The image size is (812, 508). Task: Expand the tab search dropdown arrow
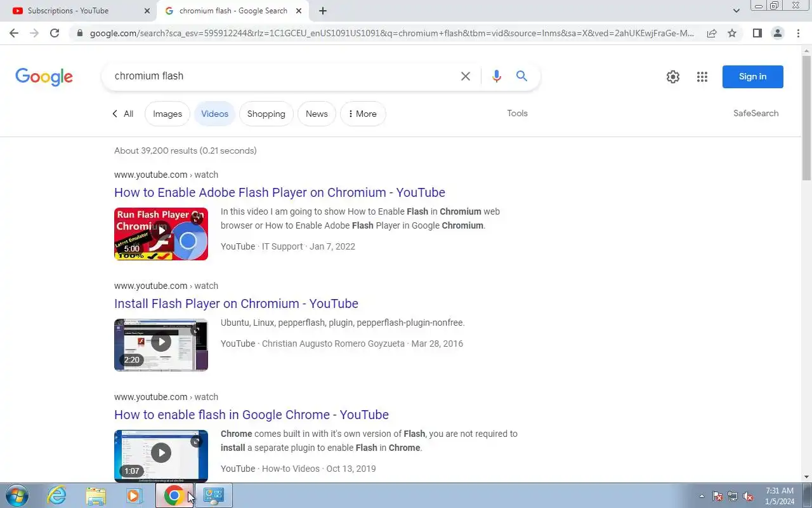pos(737,11)
